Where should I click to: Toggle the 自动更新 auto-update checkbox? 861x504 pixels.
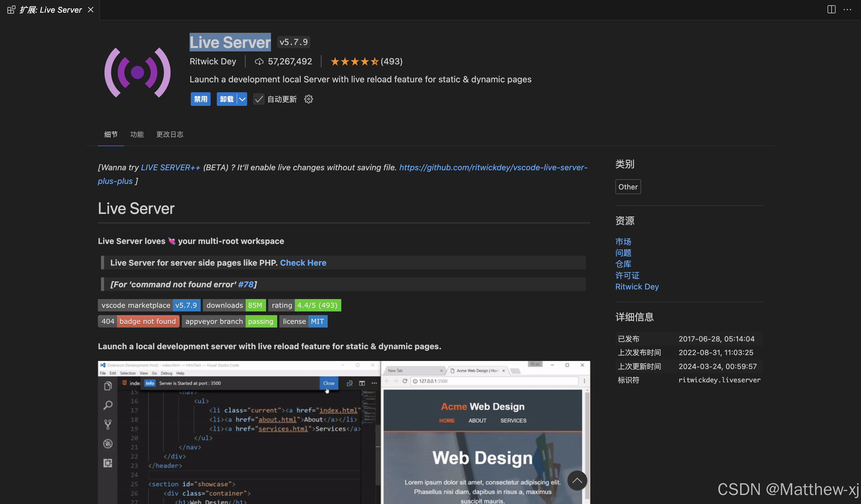click(259, 99)
